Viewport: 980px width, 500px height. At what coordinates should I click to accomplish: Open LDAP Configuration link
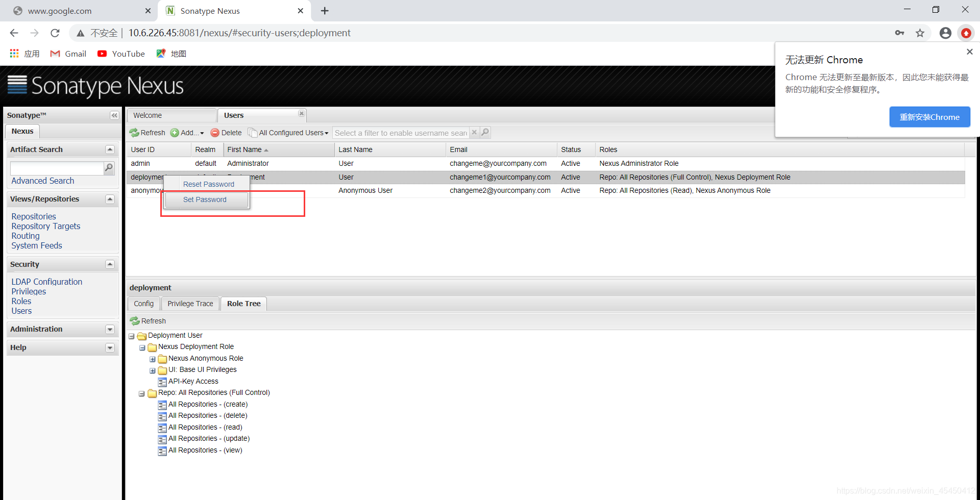47,282
